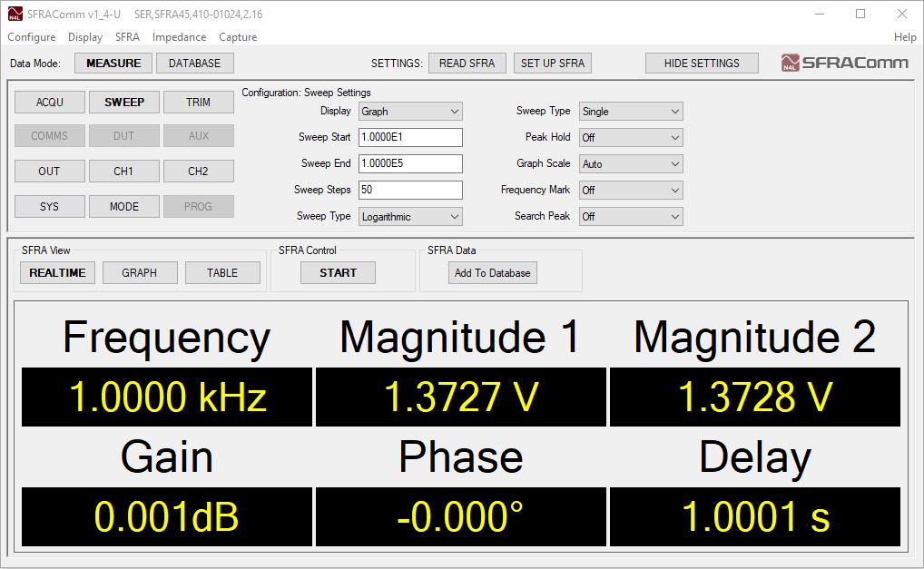This screenshot has height=569, width=924.
Task: Open the Impedance menu
Action: coord(179,37)
